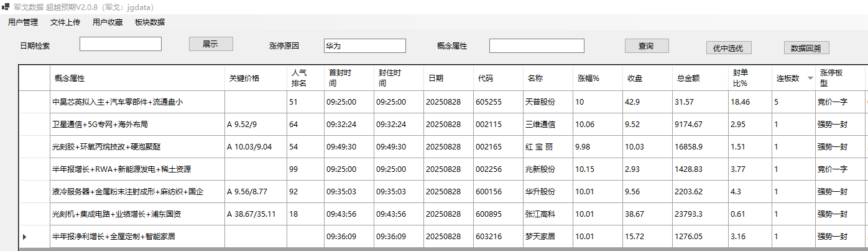Image resolution: width=868 pixels, height=251 pixels.
Task: Open the 文件上传 menu
Action: coord(65,22)
